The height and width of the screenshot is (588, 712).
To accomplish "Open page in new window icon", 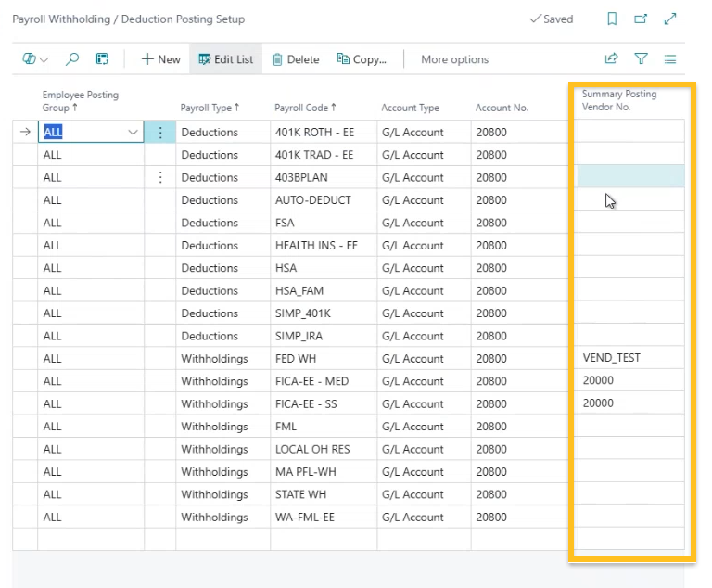I will [x=641, y=19].
